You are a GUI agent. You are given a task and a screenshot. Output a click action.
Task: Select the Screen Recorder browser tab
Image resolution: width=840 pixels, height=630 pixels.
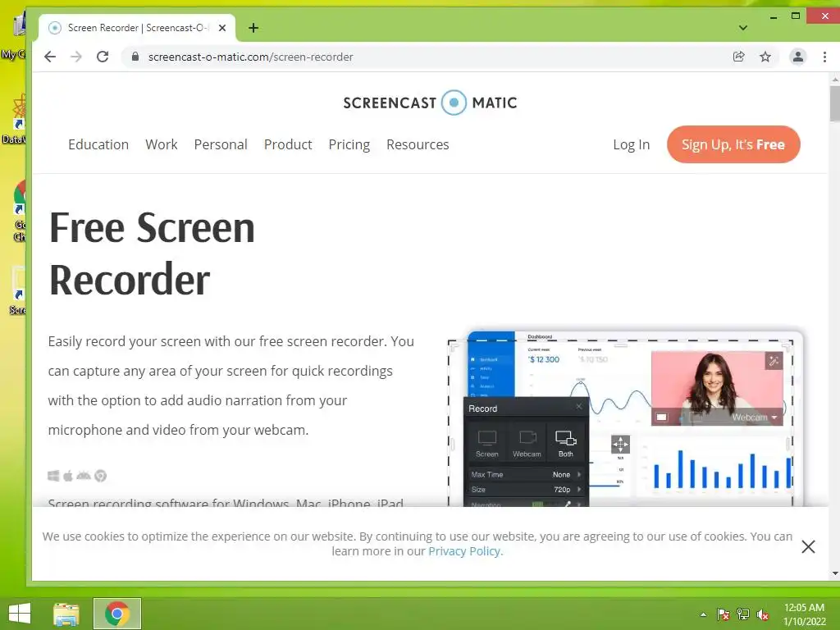coord(137,28)
